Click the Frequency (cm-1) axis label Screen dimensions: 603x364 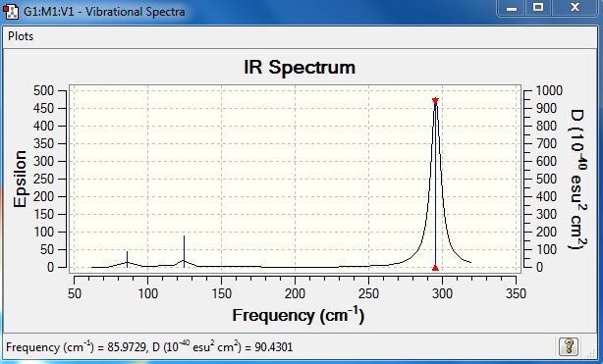(x=298, y=315)
